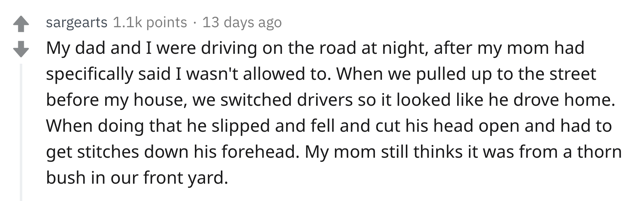Click the line beginning 'before my house'

click(331, 100)
